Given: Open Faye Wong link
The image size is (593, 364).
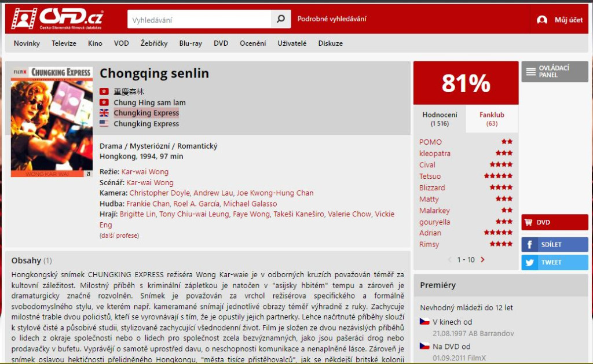Looking at the screenshot, I should [x=251, y=214].
